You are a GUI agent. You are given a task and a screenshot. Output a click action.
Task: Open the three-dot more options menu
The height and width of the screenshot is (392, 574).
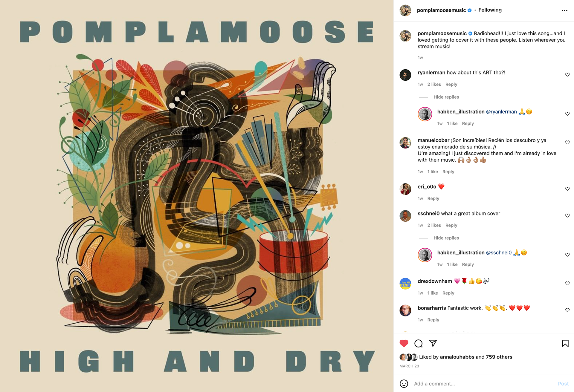tap(564, 10)
